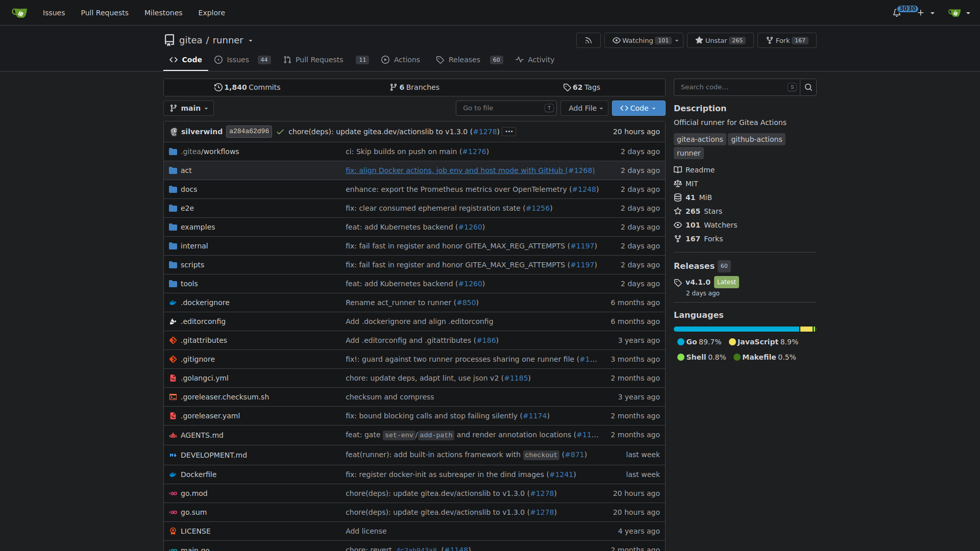Open the docs folder icon
Viewport: 980px width, 551px height.
tap(173, 189)
